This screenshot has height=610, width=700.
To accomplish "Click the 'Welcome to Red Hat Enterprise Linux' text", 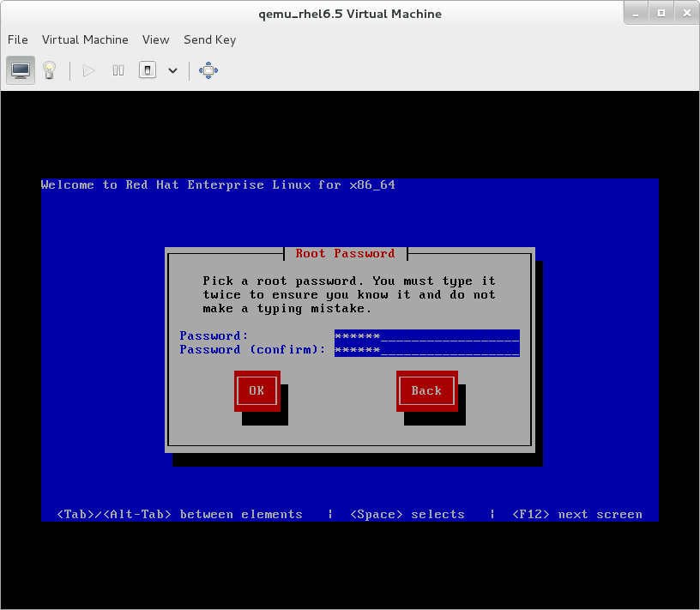I will (x=218, y=184).
